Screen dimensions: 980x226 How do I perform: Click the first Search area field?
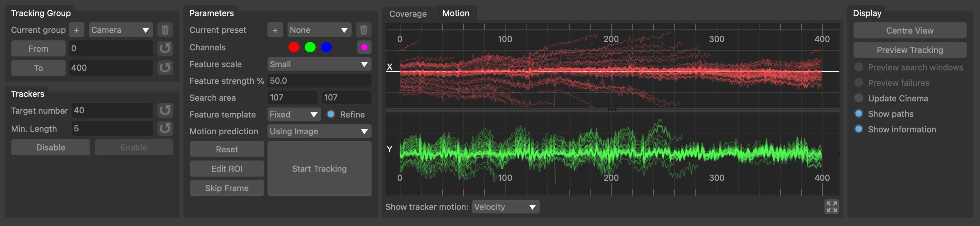[x=292, y=98]
